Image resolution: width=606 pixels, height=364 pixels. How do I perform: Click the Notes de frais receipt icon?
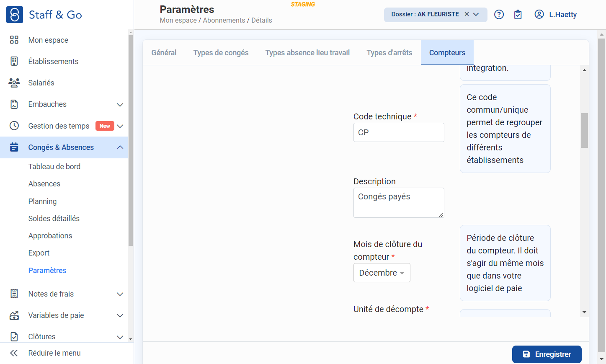14,294
